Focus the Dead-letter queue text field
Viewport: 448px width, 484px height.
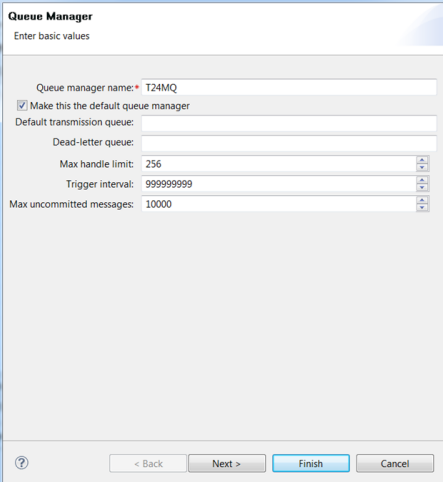tap(289, 143)
